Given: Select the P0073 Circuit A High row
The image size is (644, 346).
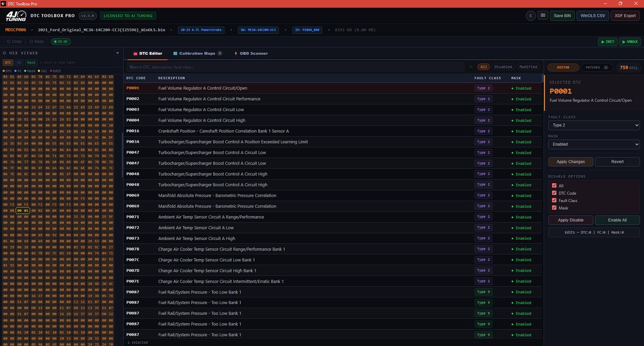Looking at the screenshot, I should (x=332, y=239).
